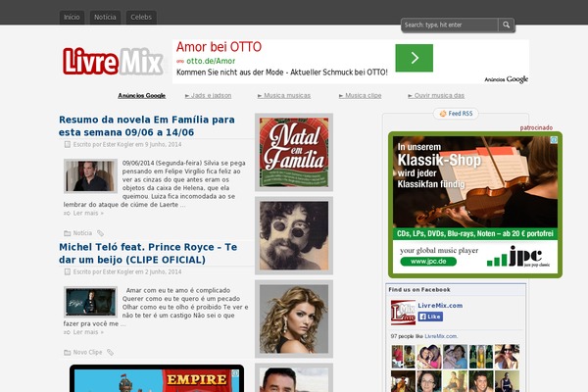The width and height of the screenshot is (588, 392).
Task: Click the search magnifier icon
Action: (507, 24)
